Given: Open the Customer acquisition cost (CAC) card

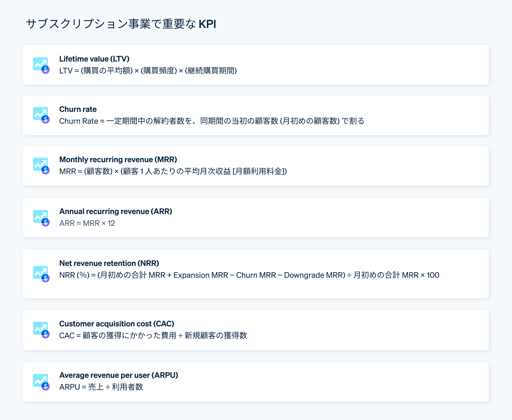Looking at the screenshot, I should click(x=256, y=330).
